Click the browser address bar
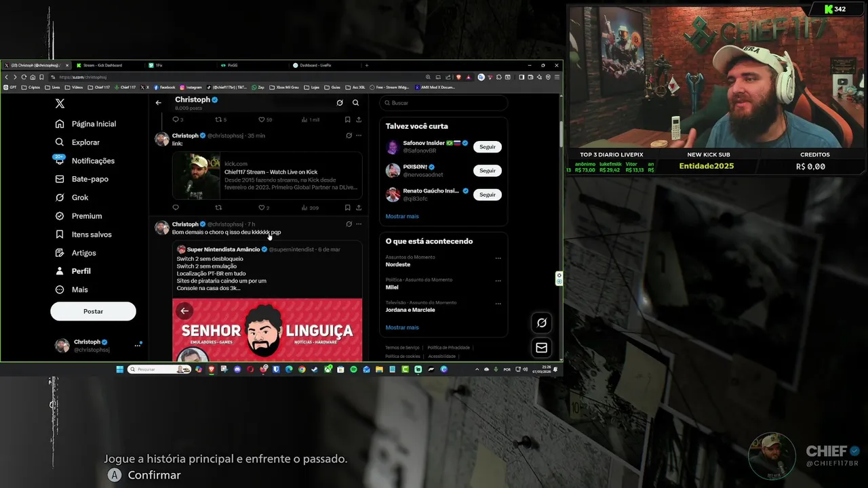 [237, 77]
